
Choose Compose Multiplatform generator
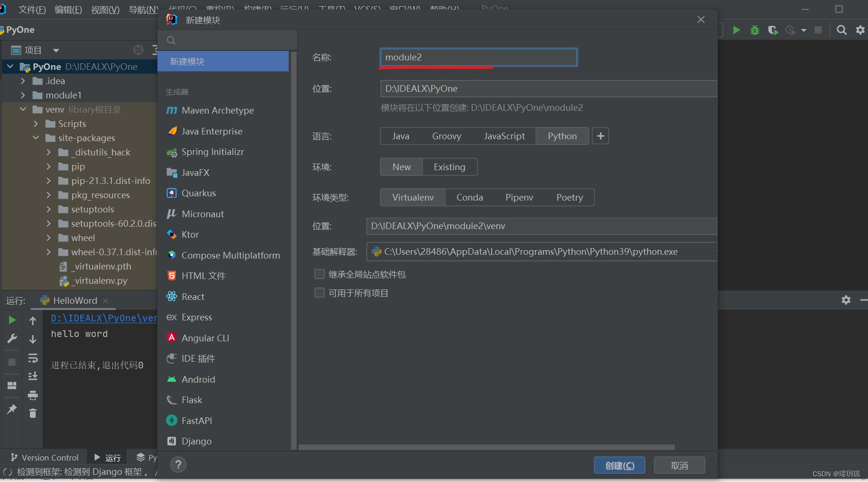click(223, 255)
